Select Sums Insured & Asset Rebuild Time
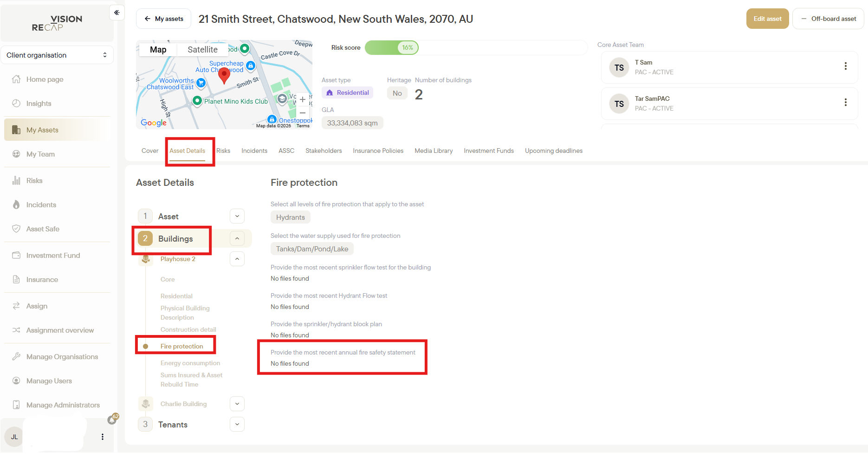 191,380
